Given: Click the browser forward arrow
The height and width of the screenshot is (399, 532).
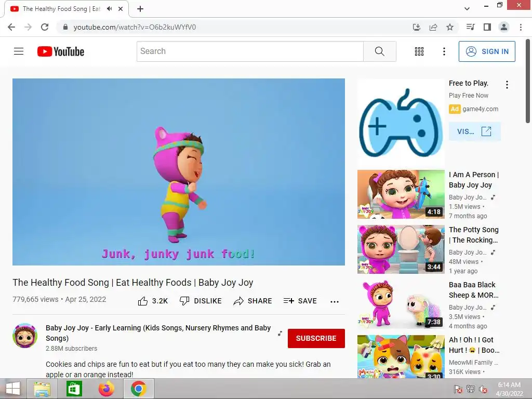Looking at the screenshot, I should (x=28, y=27).
